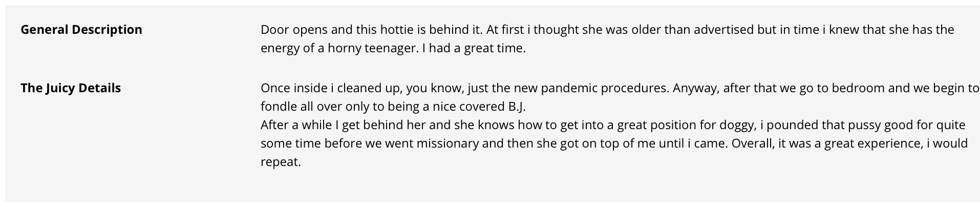980x207 pixels.
Task: Click the words 'I had a great time'
Action: click(474, 48)
